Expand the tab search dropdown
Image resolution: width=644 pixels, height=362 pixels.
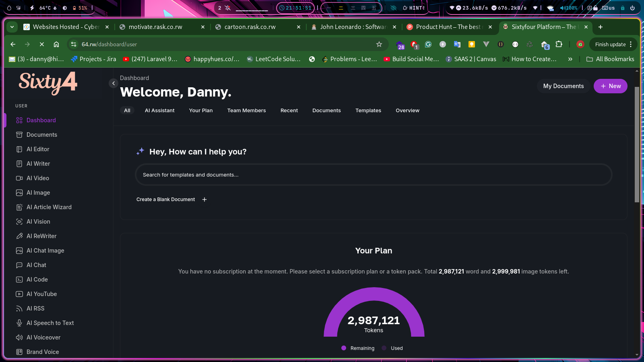pos(12,27)
